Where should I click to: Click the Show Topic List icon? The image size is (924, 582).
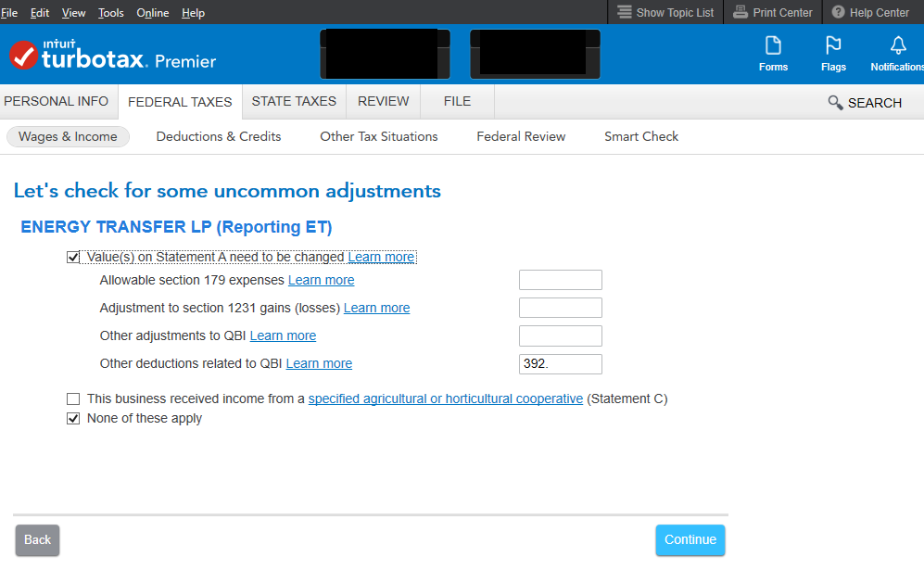[625, 12]
